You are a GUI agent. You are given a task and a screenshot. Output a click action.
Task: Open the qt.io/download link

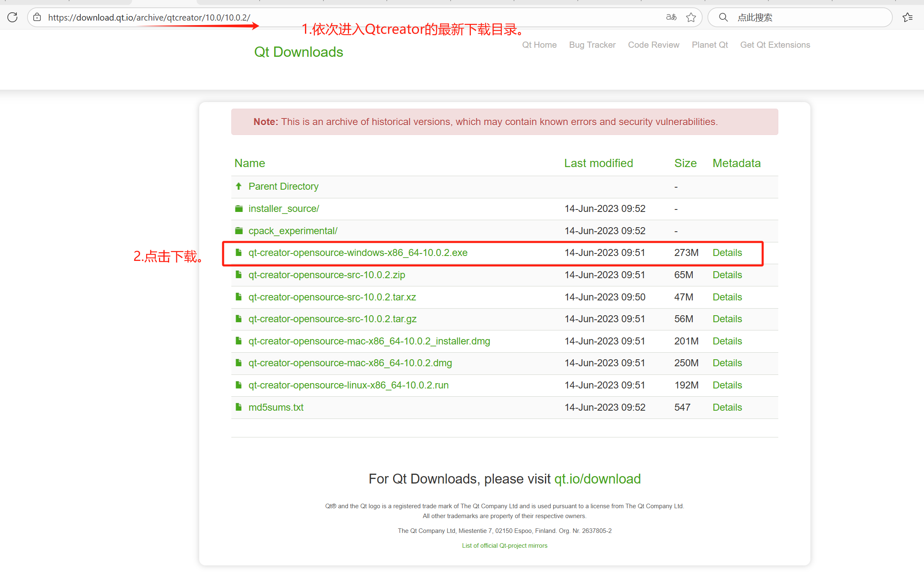pyautogui.click(x=598, y=479)
